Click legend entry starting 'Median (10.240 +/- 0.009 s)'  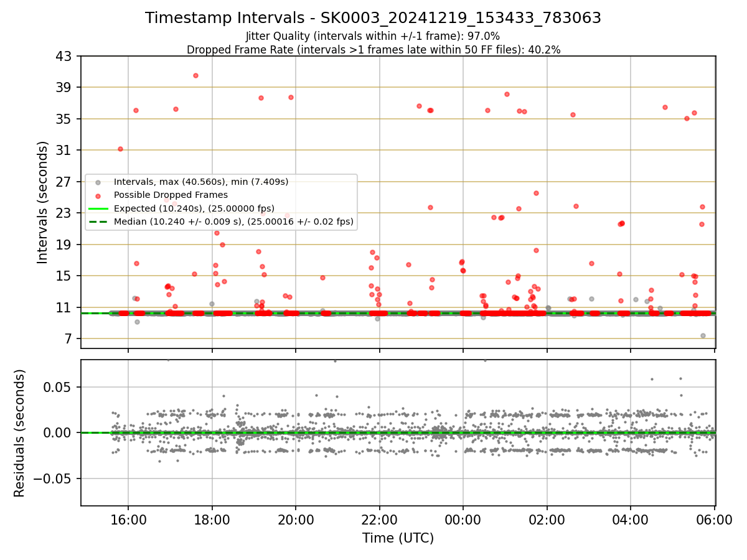coord(233,221)
